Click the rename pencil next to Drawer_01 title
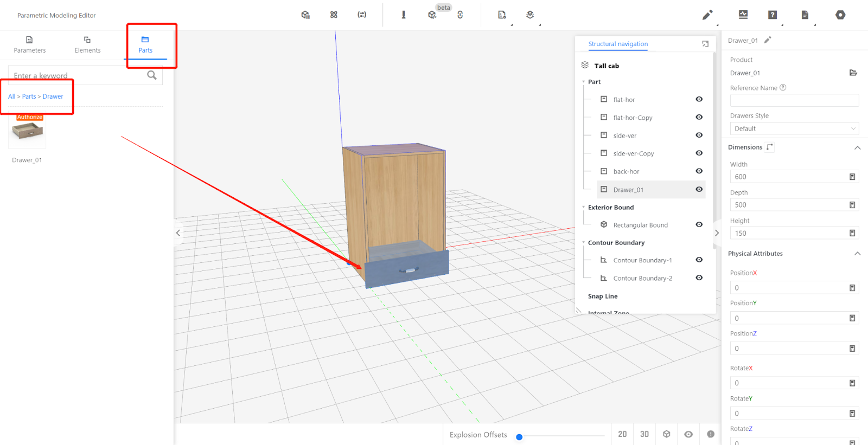The image size is (868, 445). coord(768,40)
